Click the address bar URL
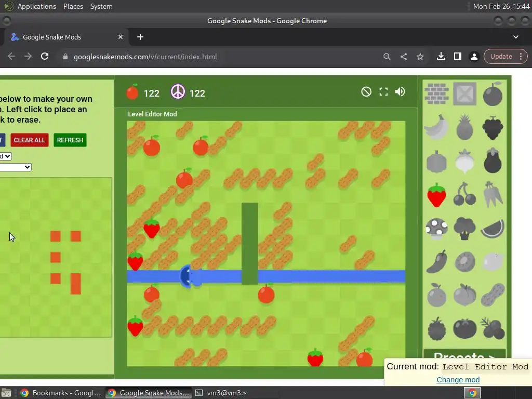532x399 pixels. click(x=145, y=57)
